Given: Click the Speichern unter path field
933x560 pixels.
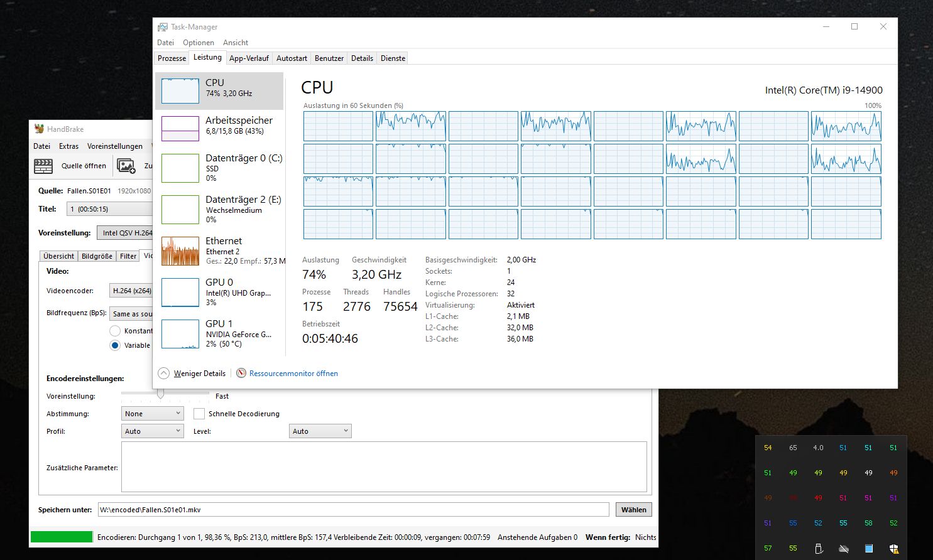Looking at the screenshot, I should [x=353, y=510].
